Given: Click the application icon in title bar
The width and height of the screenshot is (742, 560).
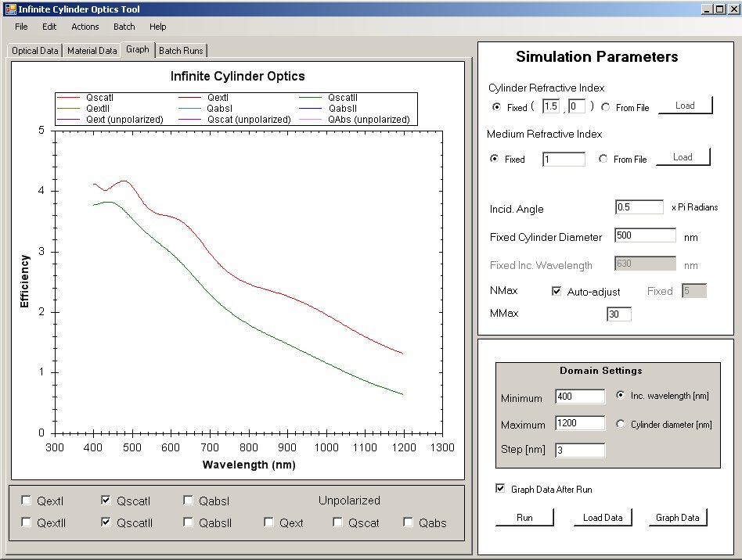Looking at the screenshot, I should click(x=9, y=9).
